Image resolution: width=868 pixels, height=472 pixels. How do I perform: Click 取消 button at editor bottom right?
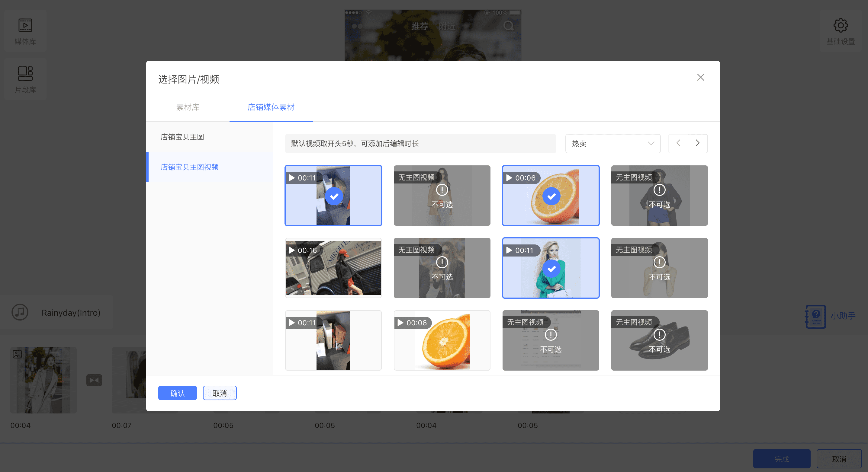coord(839,459)
